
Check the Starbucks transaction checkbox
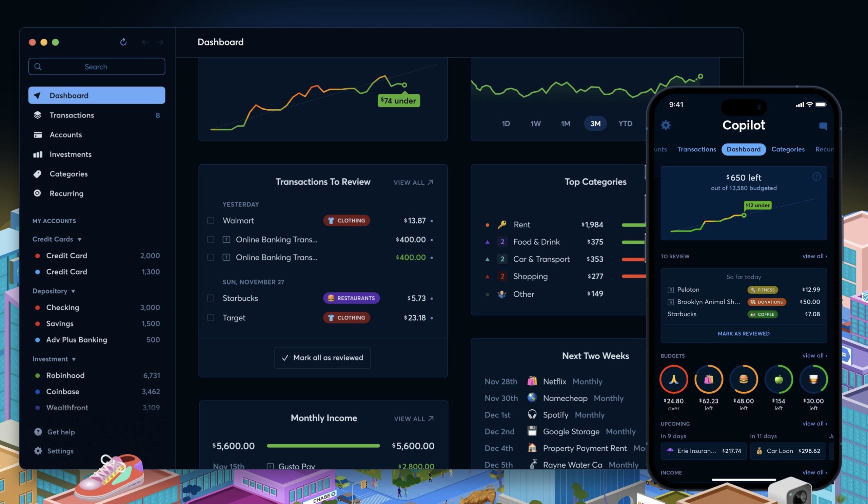pyautogui.click(x=210, y=298)
